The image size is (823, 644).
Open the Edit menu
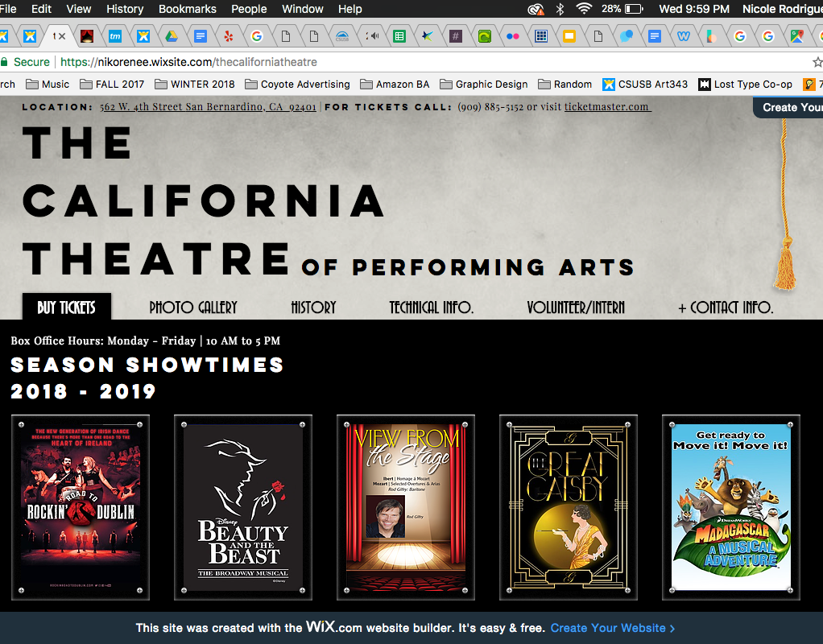(41, 9)
